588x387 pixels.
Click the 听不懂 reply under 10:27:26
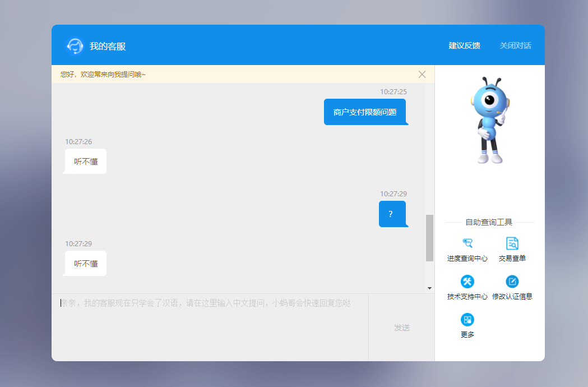tap(86, 162)
